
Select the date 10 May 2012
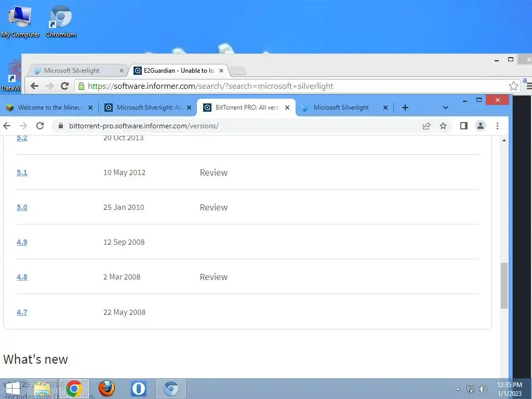click(124, 172)
